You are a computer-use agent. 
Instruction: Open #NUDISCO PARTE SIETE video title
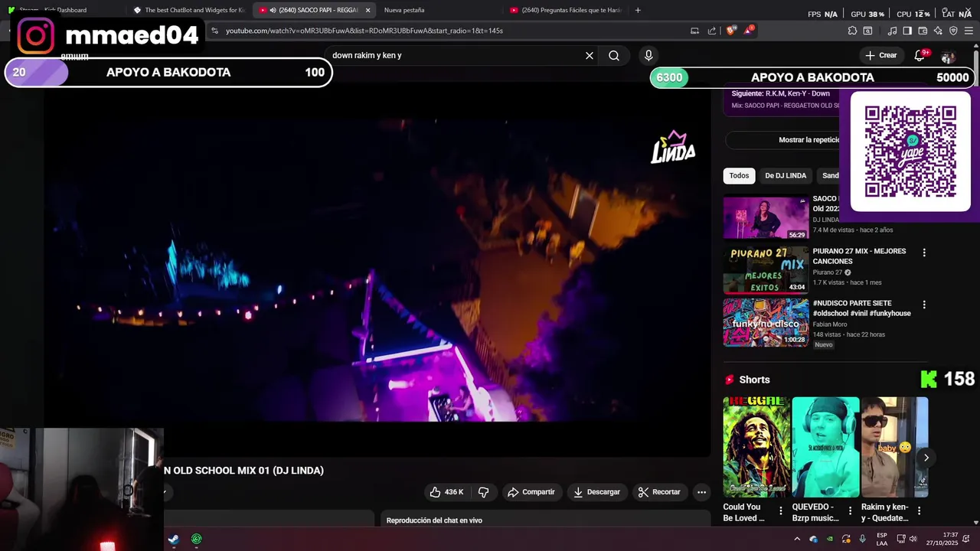point(861,308)
